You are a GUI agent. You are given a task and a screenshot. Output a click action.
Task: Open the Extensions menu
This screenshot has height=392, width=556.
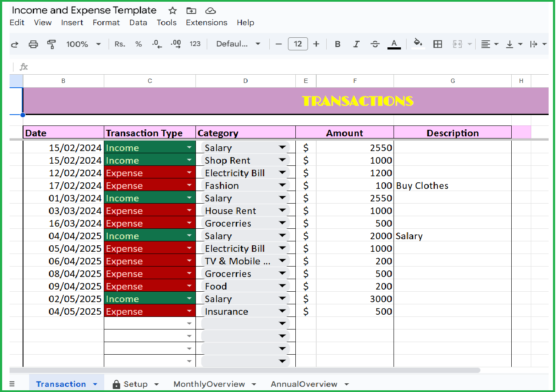click(x=206, y=23)
